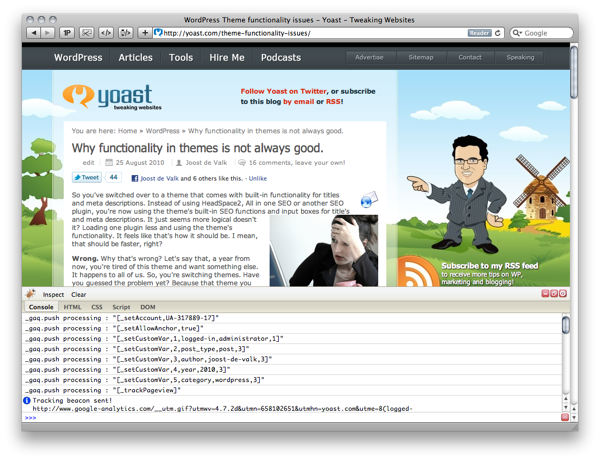Open the WordPress navigation menu
The height and width of the screenshot is (461, 600).
78,57
